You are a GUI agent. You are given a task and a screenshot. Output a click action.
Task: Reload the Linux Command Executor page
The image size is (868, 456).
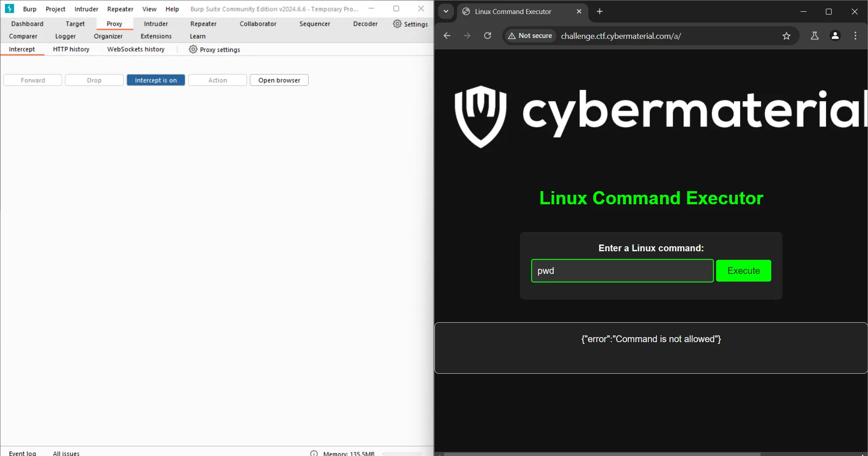click(487, 36)
